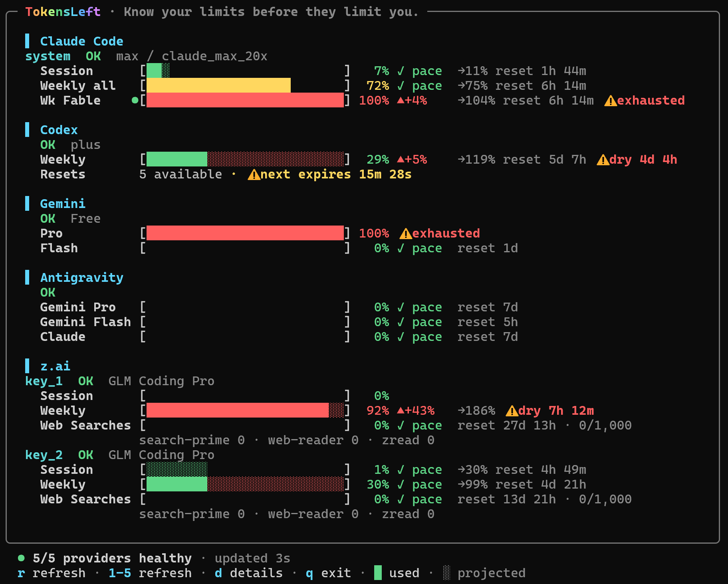Click the red Wk Fable usage bar

coord(245,101)
